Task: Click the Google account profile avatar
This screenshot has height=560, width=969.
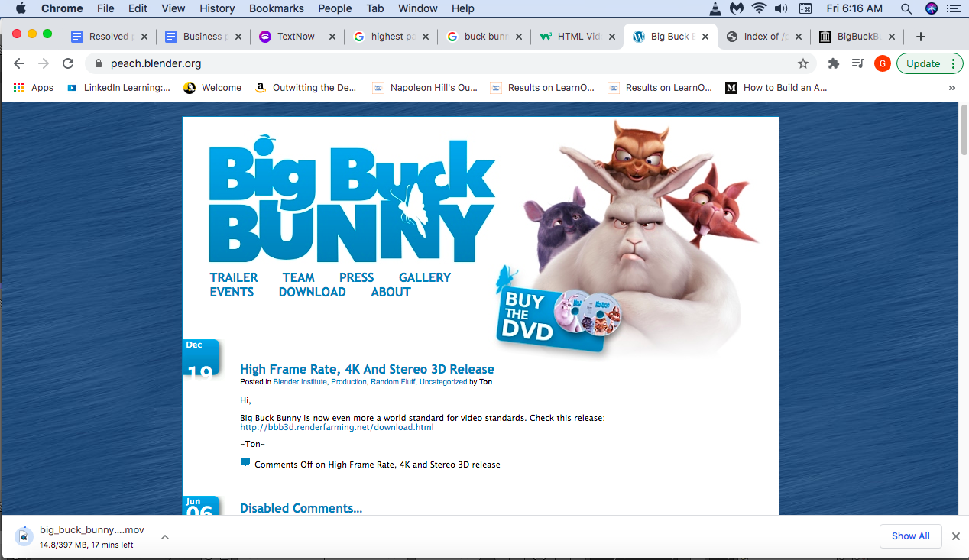Action: [x=882, y=63]
